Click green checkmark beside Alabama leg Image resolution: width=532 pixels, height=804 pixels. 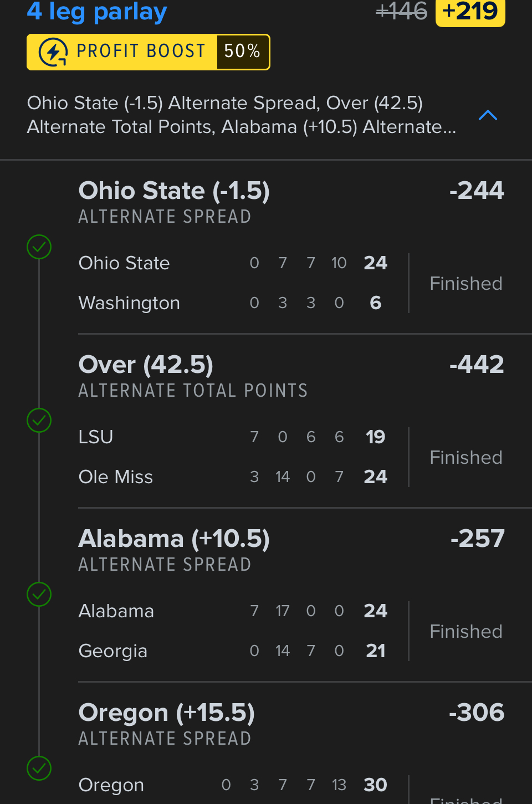point(39,595)
